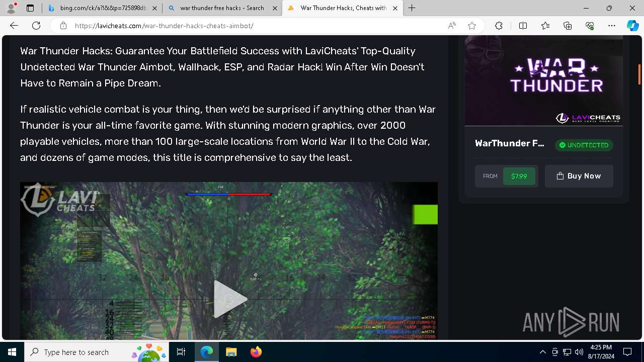
Task: Open File Explorer from the taskbar
Action: coord(231,352)
